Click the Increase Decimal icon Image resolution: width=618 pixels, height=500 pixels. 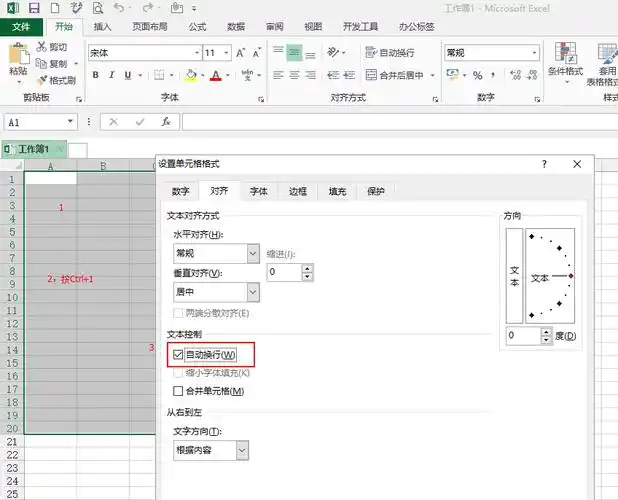pyautogui.click(x=516, y=75)
